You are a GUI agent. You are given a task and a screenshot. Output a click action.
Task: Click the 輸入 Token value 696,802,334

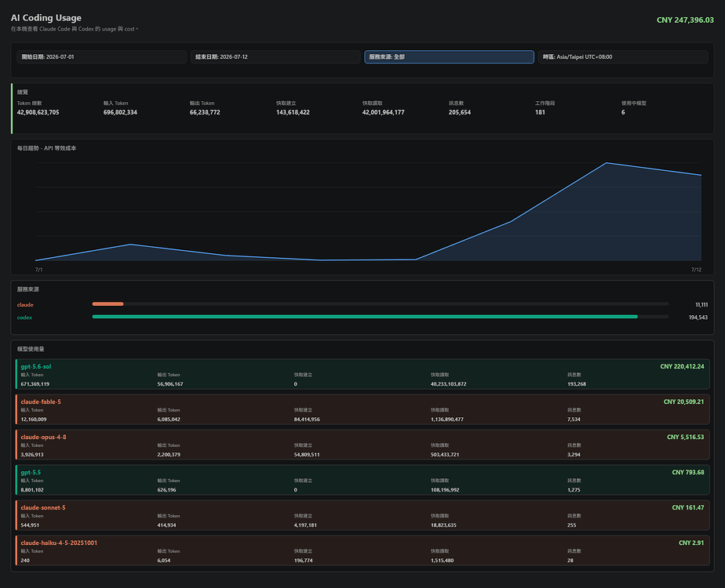pyautogui.click(x=120, y=112)
